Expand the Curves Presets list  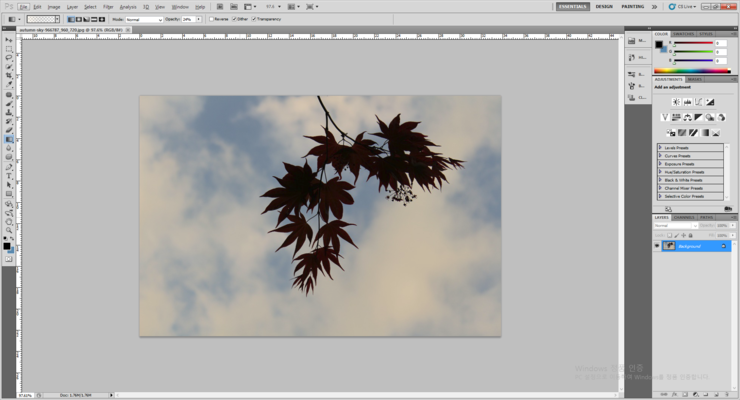660,155
